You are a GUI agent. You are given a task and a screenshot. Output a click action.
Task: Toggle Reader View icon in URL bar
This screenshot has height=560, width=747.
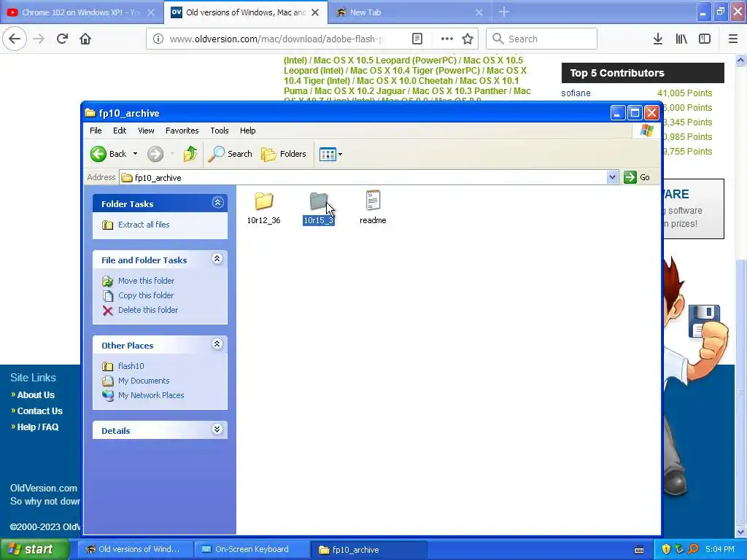coord(417,39)
